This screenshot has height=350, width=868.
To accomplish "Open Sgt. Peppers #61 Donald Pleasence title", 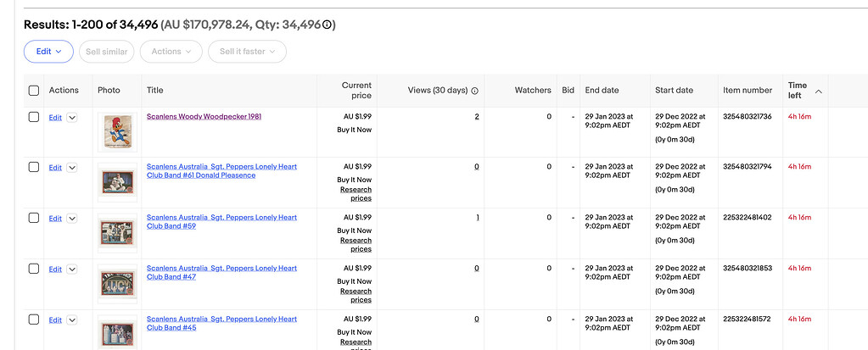I will [221, 171].
